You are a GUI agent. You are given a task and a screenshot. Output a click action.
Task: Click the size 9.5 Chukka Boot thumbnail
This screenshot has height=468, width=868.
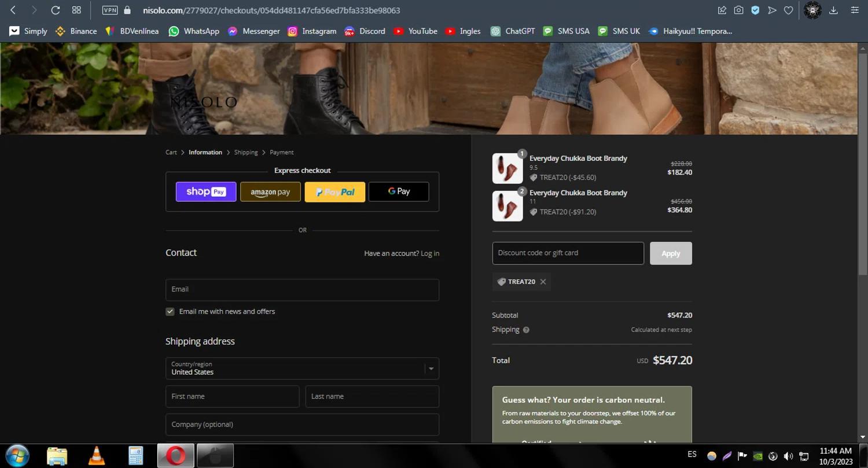point(507,168)
